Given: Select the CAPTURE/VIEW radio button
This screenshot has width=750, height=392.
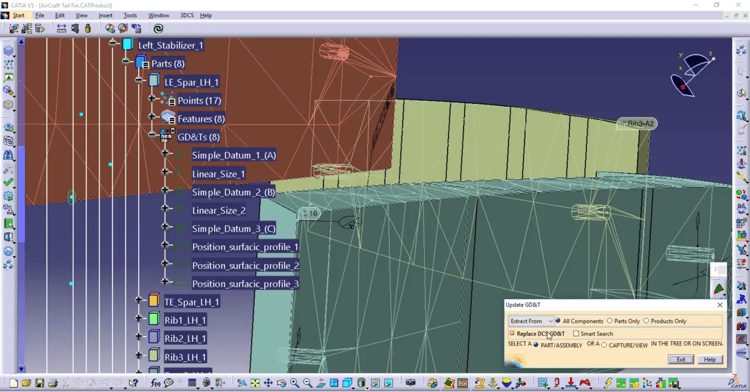Looking at the screenshot, I should 604,345.
